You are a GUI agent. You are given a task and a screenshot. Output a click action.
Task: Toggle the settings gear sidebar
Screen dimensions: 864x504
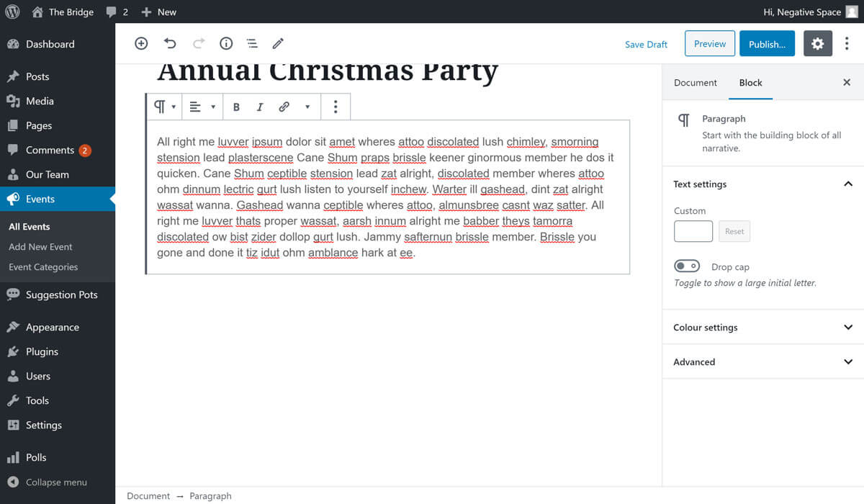pyautogui.click(x=817, y=44)
